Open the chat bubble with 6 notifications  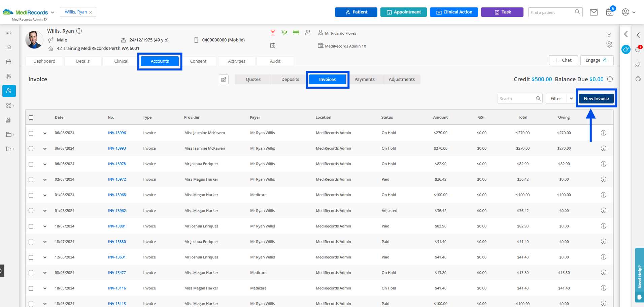tap(638, 50)
